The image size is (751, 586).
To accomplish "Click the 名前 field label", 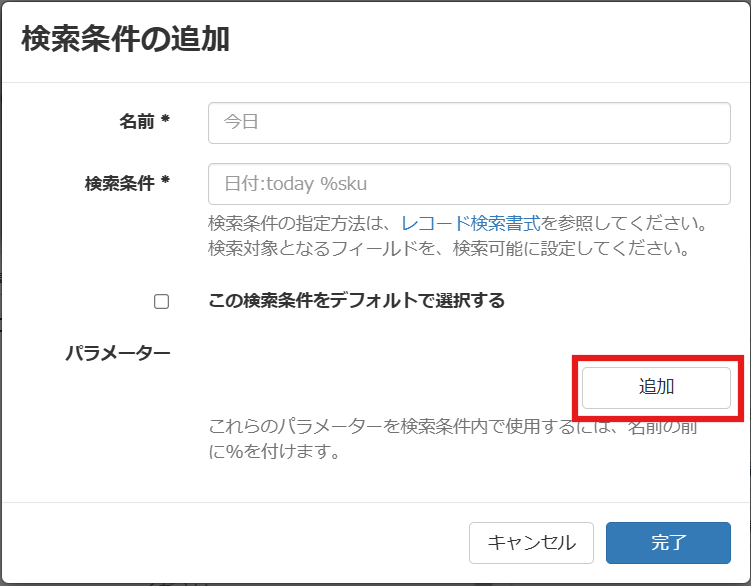I will coord(144,121).
